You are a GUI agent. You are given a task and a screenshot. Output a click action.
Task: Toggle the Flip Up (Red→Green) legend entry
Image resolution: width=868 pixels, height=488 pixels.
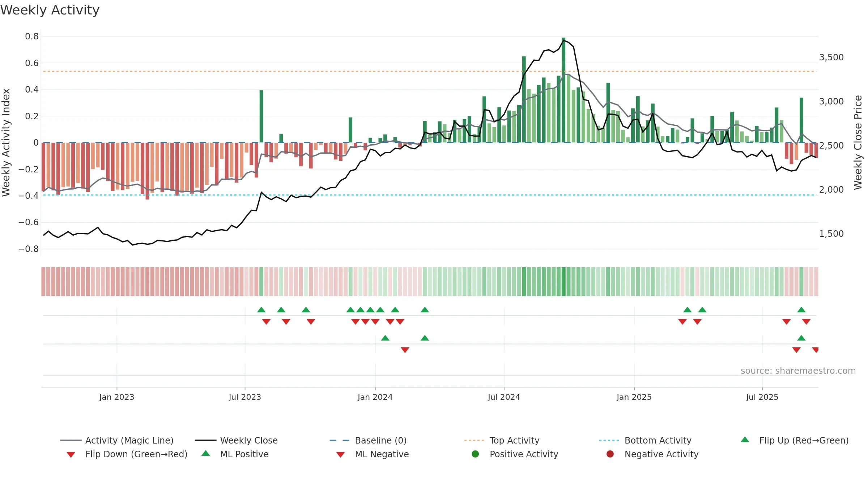click(x=795, y=440)
